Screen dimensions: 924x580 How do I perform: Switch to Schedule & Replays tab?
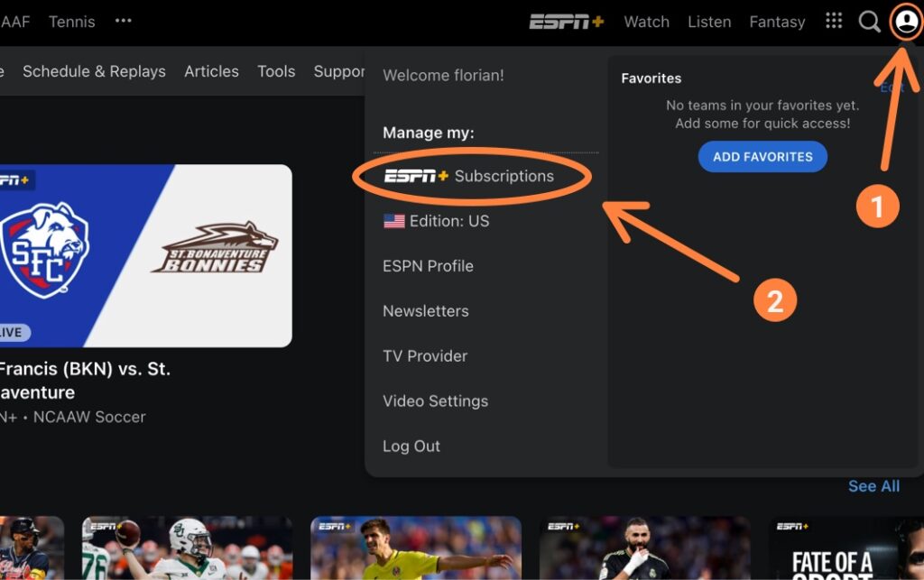[x=94, y=71]
